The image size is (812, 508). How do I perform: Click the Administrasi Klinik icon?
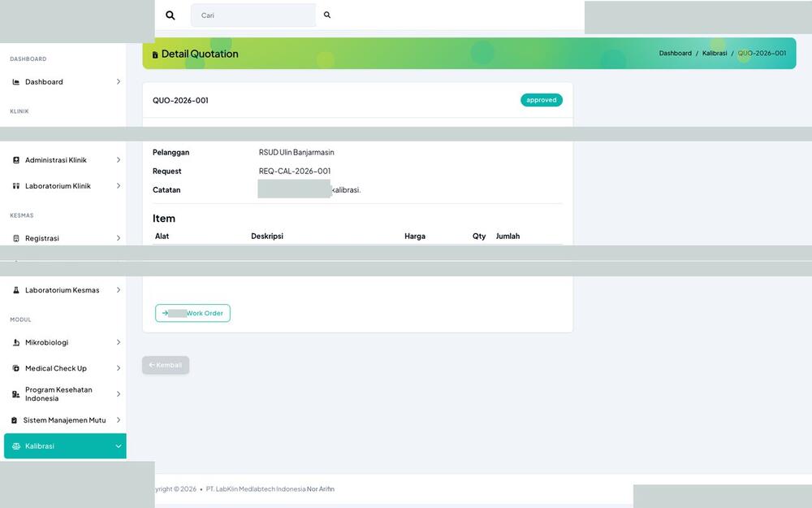16,160
